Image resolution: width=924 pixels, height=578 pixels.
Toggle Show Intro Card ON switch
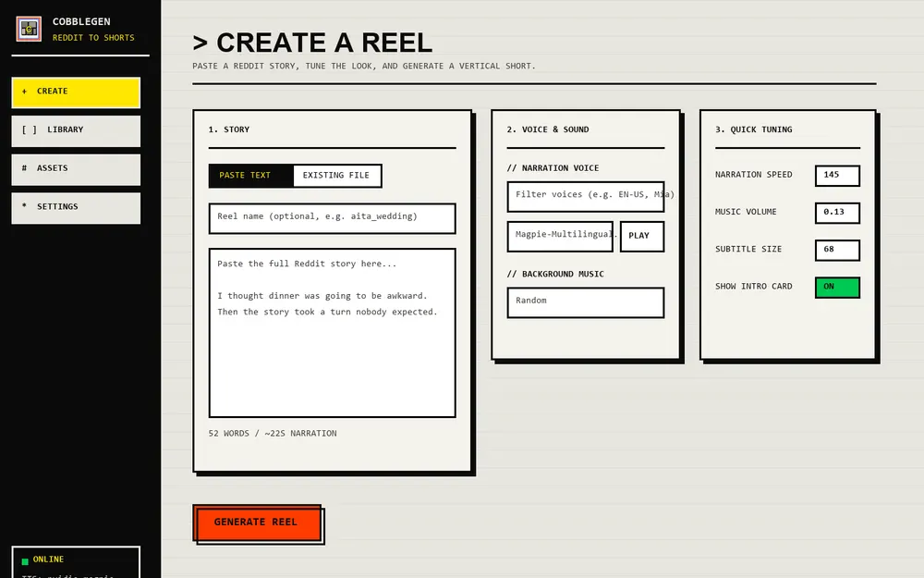click(x=837, y=288)
